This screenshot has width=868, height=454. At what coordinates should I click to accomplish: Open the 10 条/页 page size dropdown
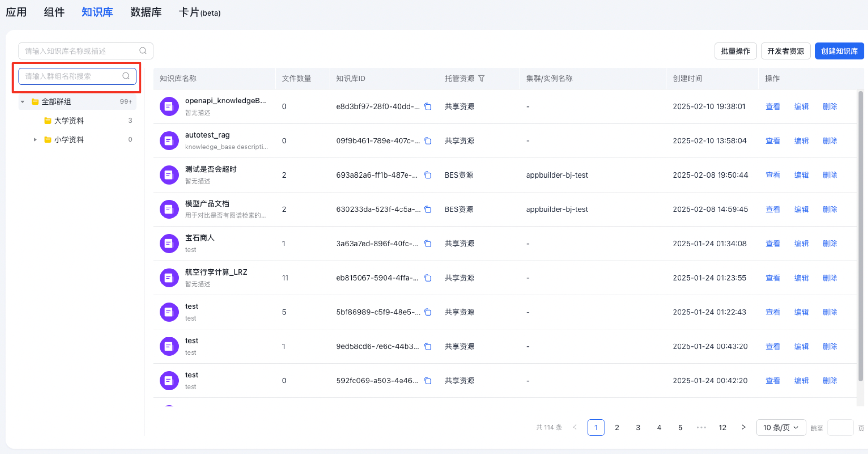pyautogui.click(x=781, y=428)
